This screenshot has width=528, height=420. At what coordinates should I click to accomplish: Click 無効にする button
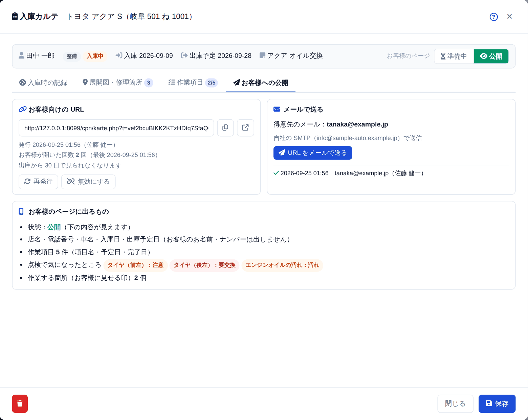coord(88,182)
